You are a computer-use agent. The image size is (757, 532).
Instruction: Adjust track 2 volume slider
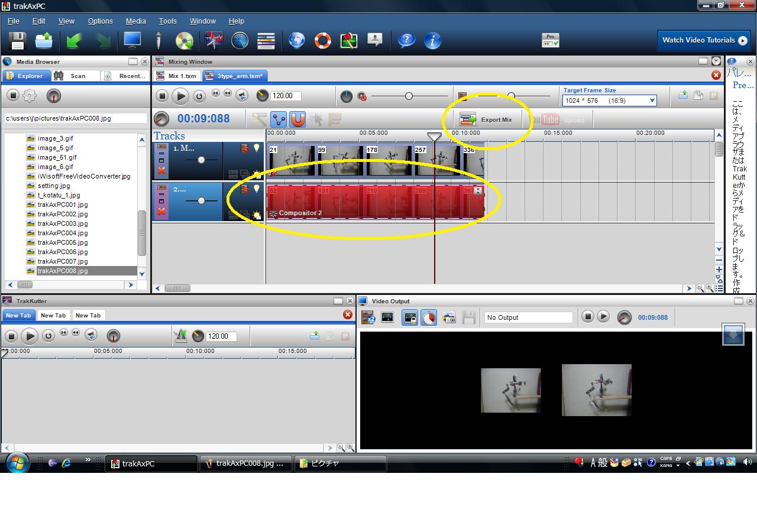coord(201,201)
